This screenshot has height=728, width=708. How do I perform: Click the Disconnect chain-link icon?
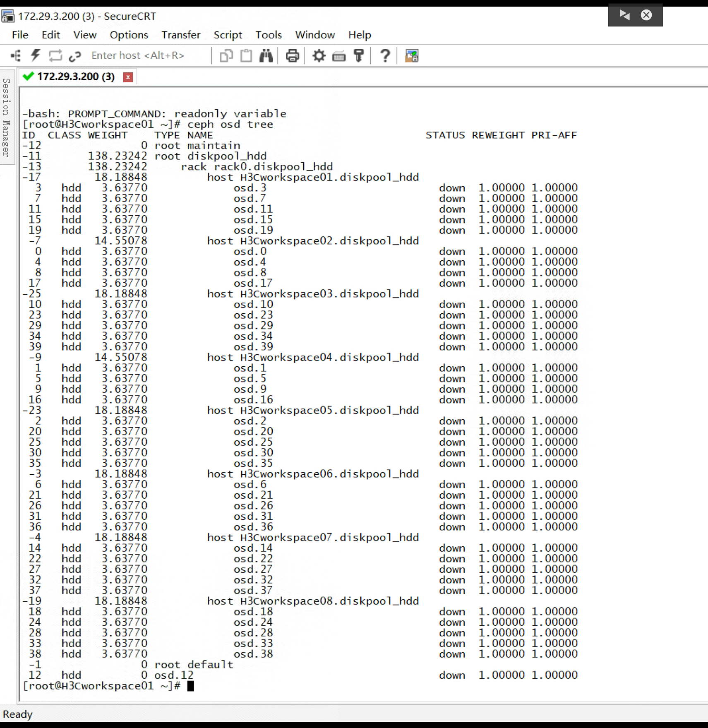point(75,56)
